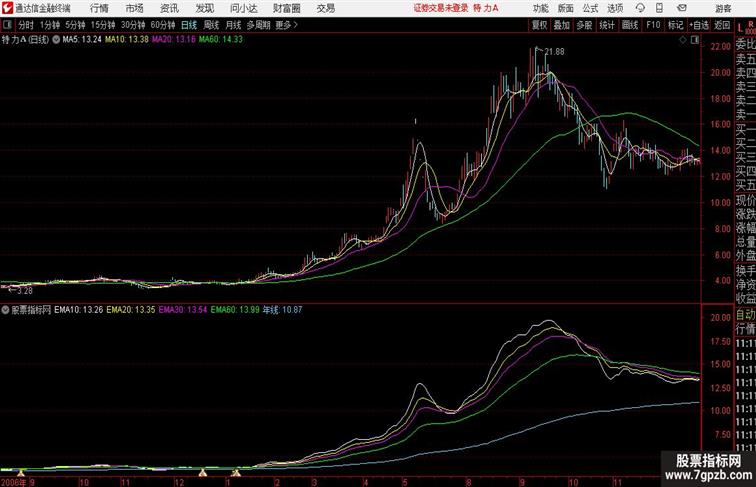Click the 游客 user label
Viewport: 756px width, 487px height.
(723, 8)
